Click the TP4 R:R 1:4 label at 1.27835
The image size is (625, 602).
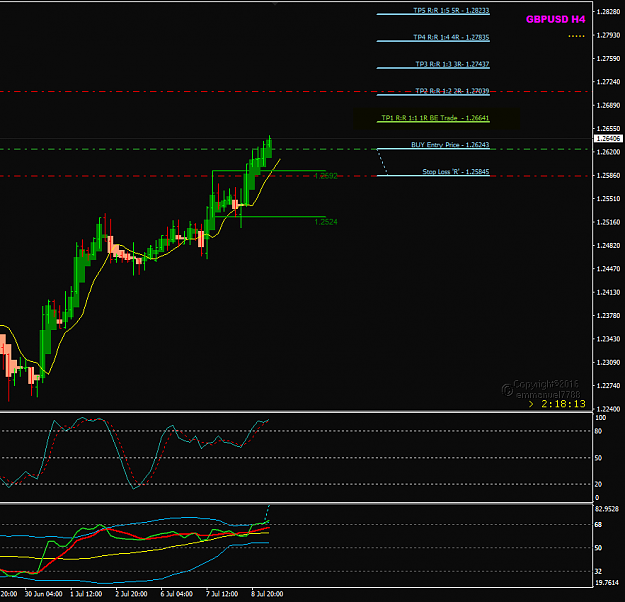(x=451, y=37)
